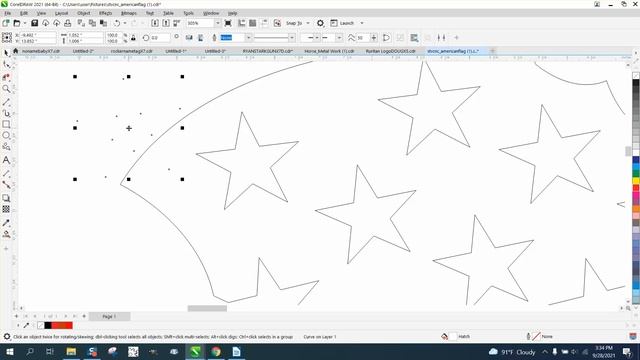Open the Options gear icon
Image resolution: width=640 pixels, height=360 pixels.
point(320,23)
